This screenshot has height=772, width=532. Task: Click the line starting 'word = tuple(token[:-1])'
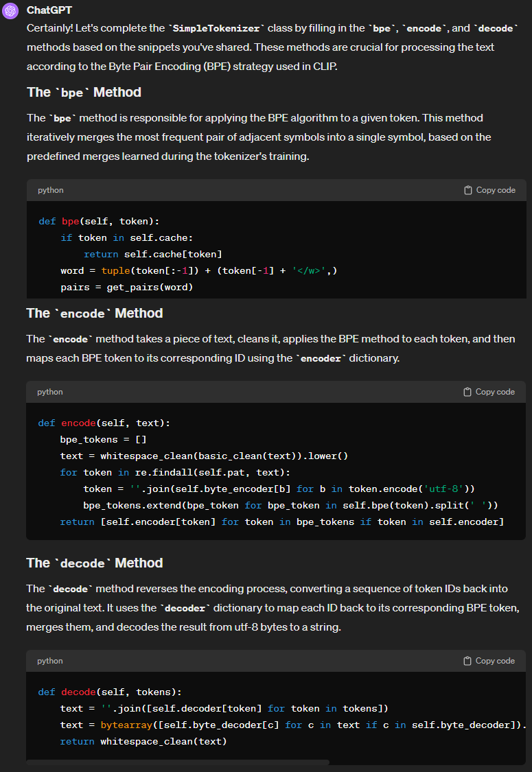tap(199, 271)
